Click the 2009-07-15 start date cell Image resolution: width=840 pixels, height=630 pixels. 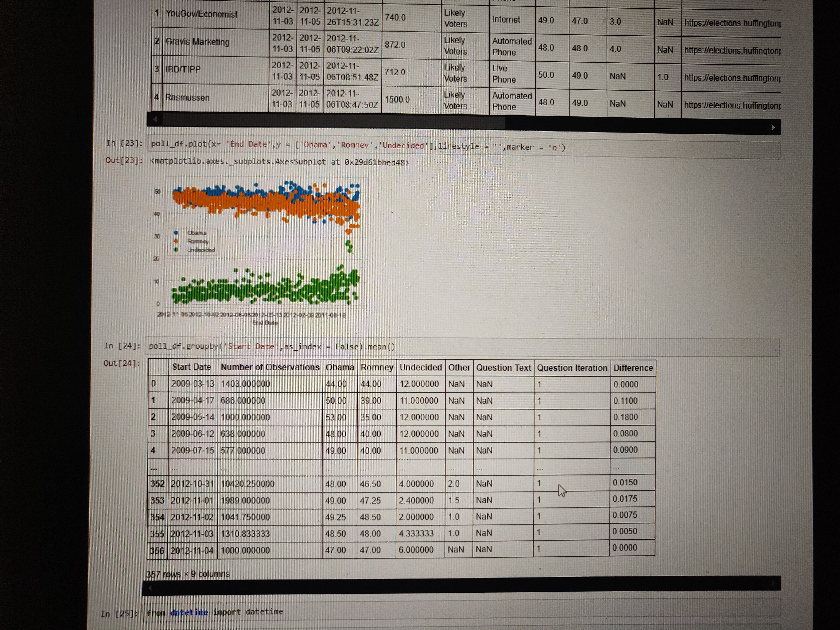[x=192, y=450]
